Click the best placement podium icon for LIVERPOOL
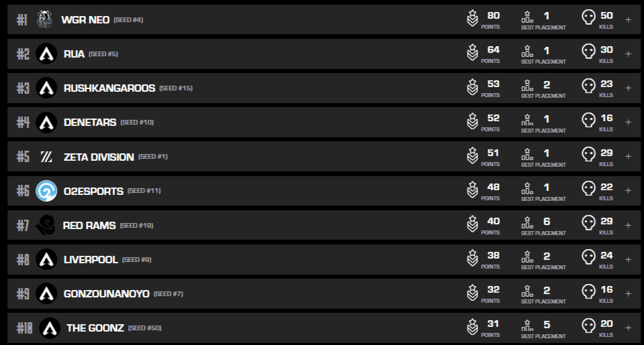Viewport: 644px width, 345px height. (x=527, y=259)
